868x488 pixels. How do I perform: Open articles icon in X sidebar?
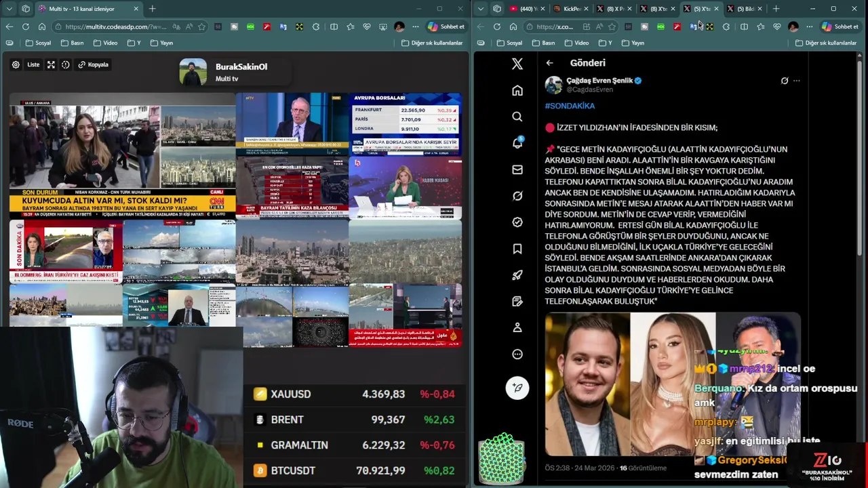point(517,302)
